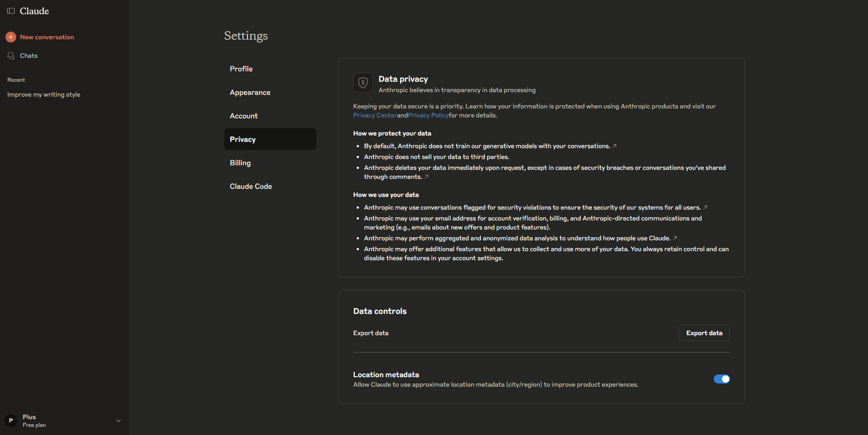868x435 pixels.
Task: Click the 'Free plan' label
Action: [x=34, y=425]
